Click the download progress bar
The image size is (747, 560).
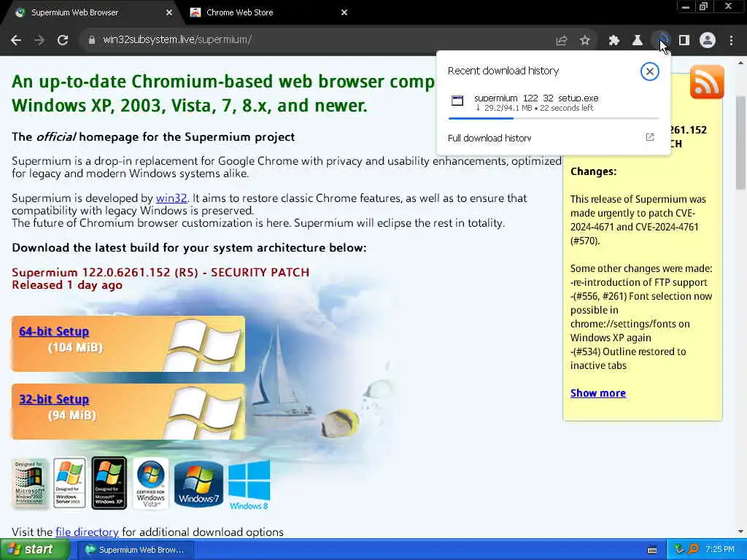pyautogui.click(x=553, y=118)
